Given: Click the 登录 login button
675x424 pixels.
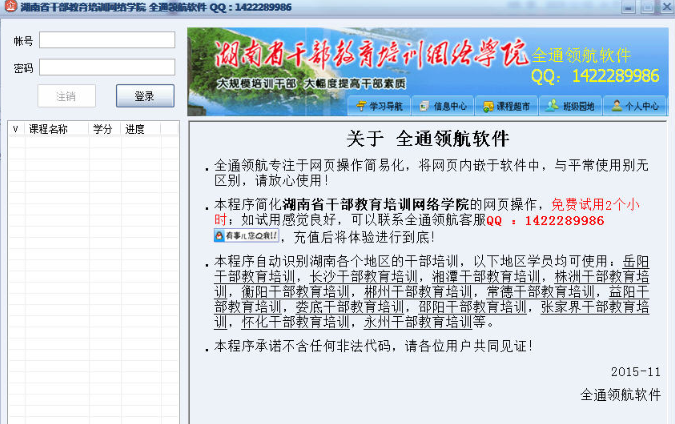Looking at the screenshot, I should 145,96.
